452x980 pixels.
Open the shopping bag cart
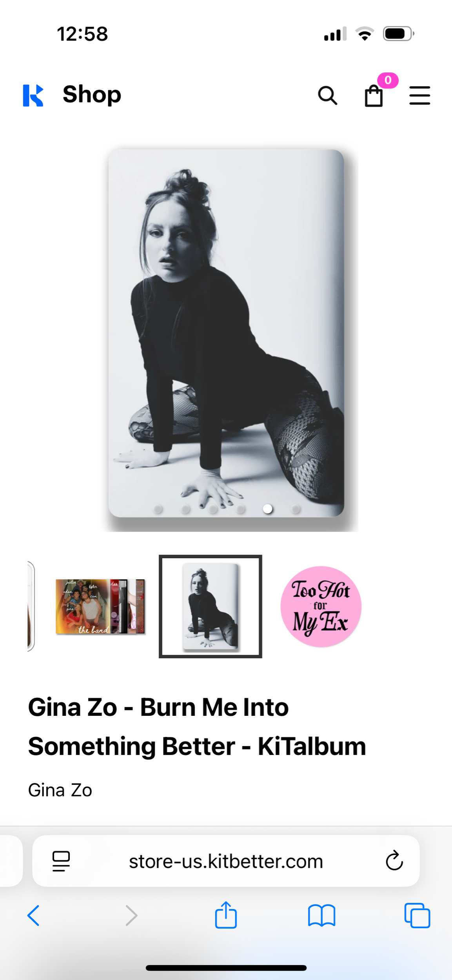point(374,95)
